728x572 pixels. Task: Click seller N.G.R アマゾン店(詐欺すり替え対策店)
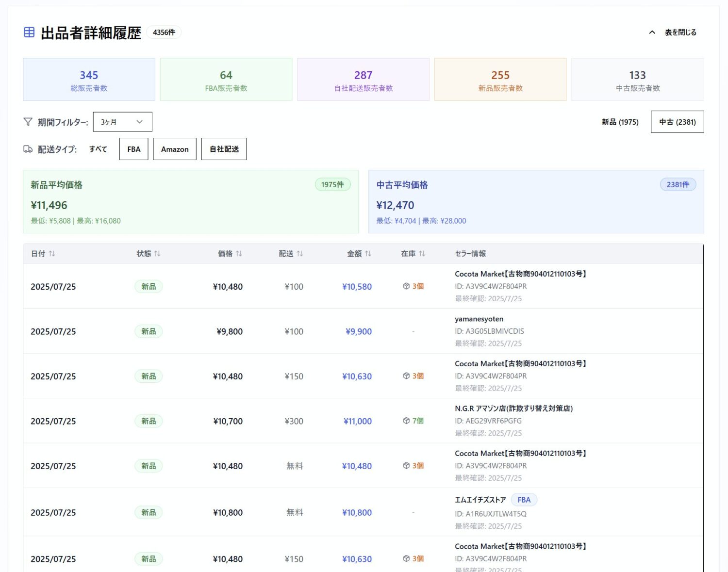click(513, 409)
